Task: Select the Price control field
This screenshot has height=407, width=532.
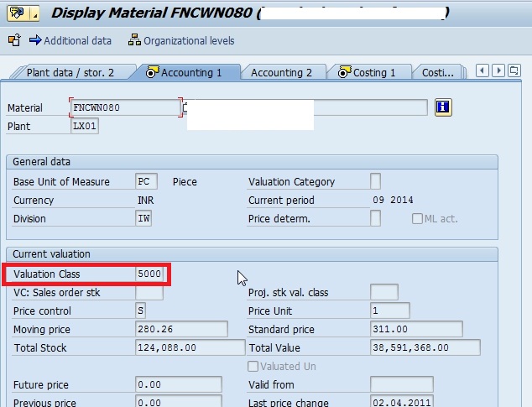Action: point(140,310)
